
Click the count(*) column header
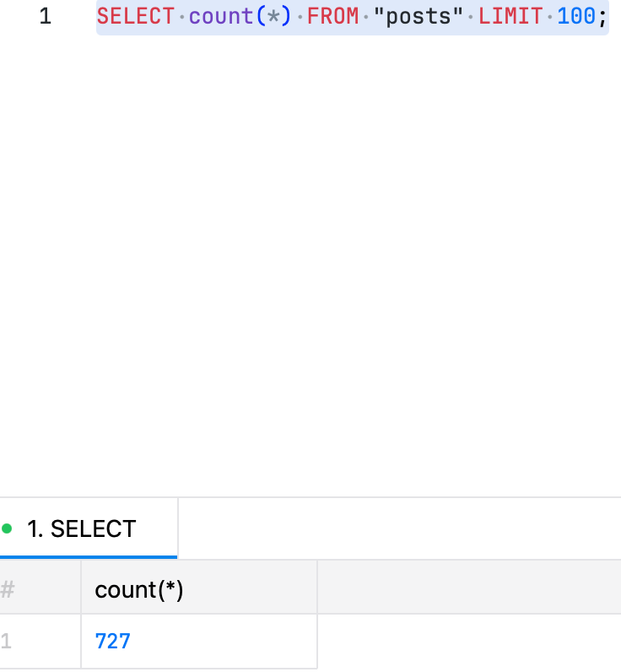click(139, 590)
